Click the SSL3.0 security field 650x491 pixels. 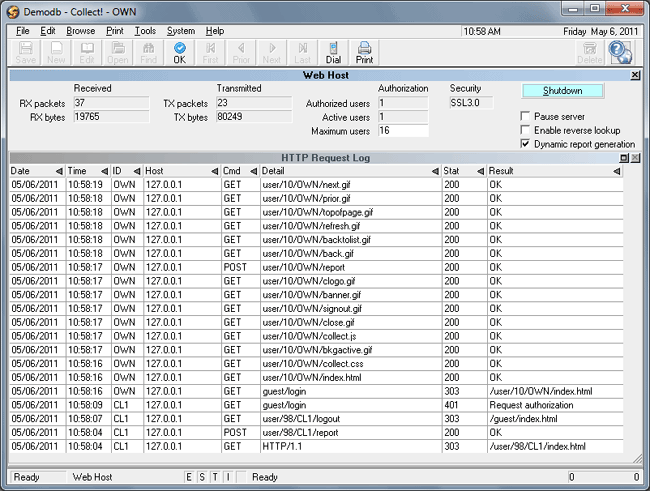[471, 103]
